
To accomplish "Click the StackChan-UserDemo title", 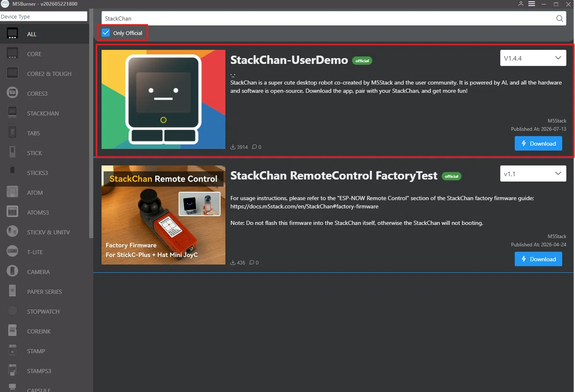I will [289, 60].
